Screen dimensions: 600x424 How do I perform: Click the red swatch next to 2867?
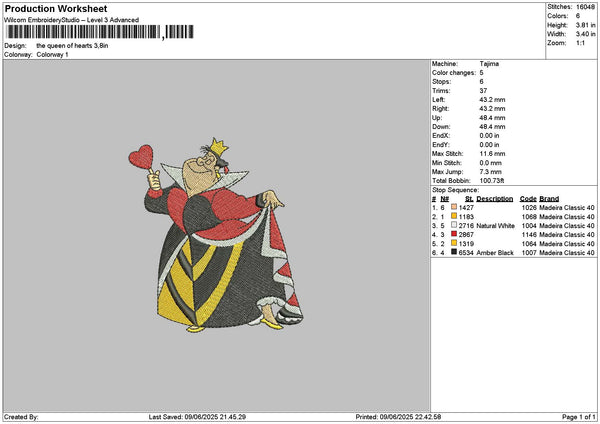(454, 234)
